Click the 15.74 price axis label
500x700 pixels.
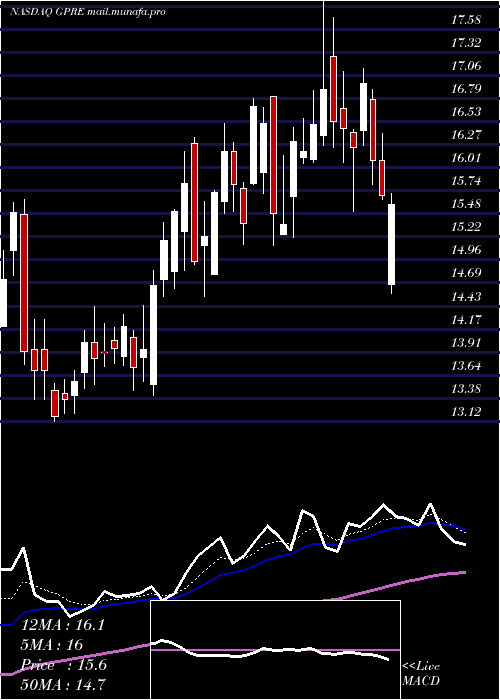point(466,181)
